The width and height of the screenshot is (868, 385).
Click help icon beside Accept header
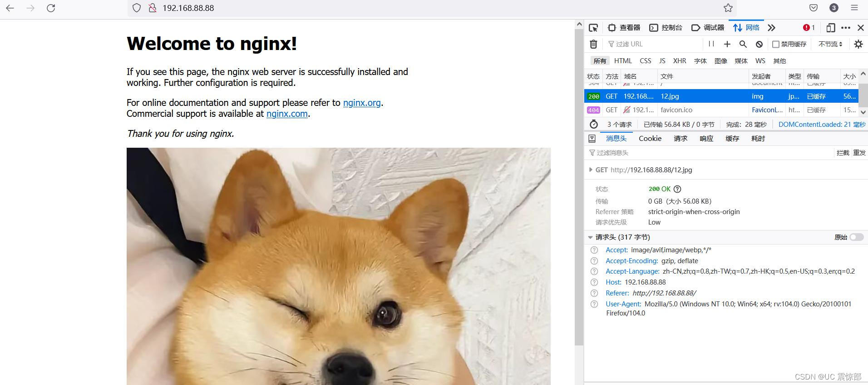point(594,250)
